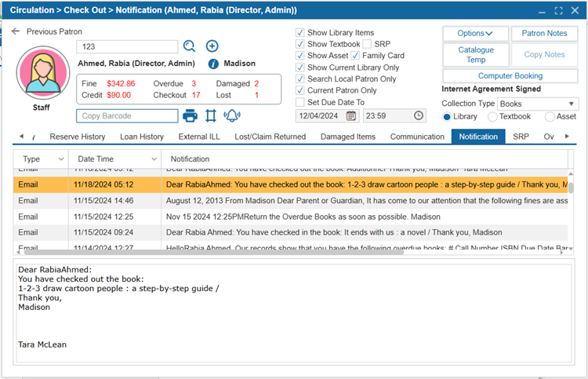Open patron info icon beside Madison
Image resolution: width=588 pixels, height=379 pixels.
tap(212, 64)
